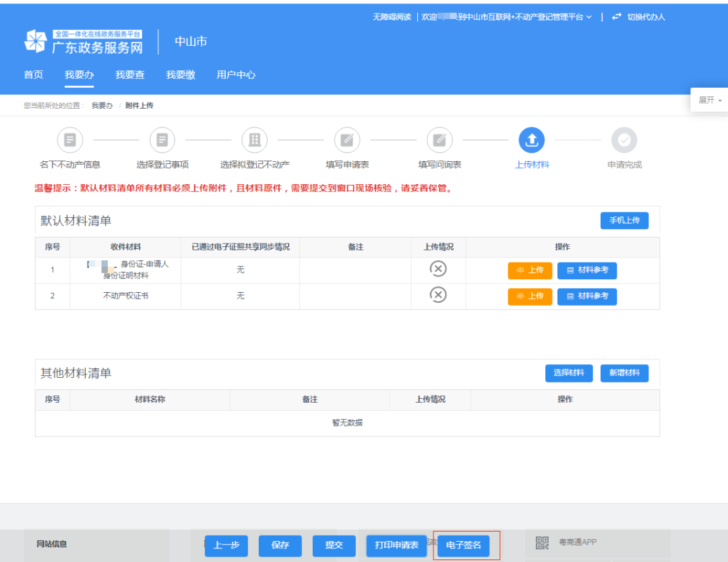Switch to the 用户中心 tab
The height and width of the screenshot is (562, 728).
[x=235, y=75]
